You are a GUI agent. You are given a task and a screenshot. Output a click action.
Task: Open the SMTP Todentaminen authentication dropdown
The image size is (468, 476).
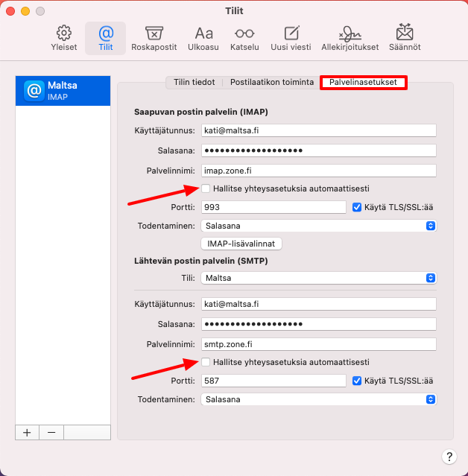(318, 399)
